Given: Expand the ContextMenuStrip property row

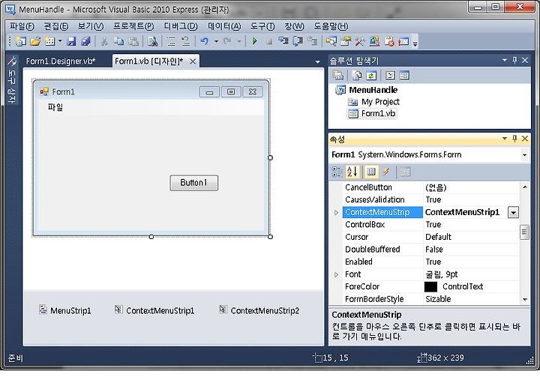Looking at the screenshot, I should click(x=336, y=213).
